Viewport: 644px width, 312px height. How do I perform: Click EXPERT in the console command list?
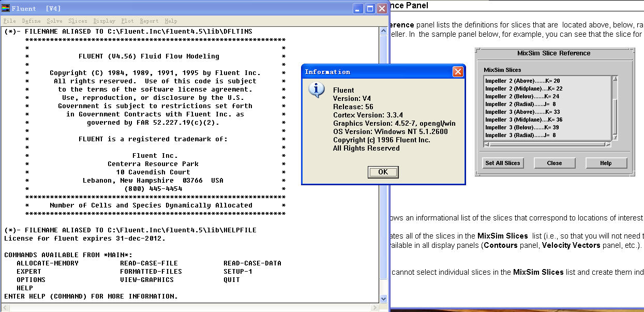(29, 272)
